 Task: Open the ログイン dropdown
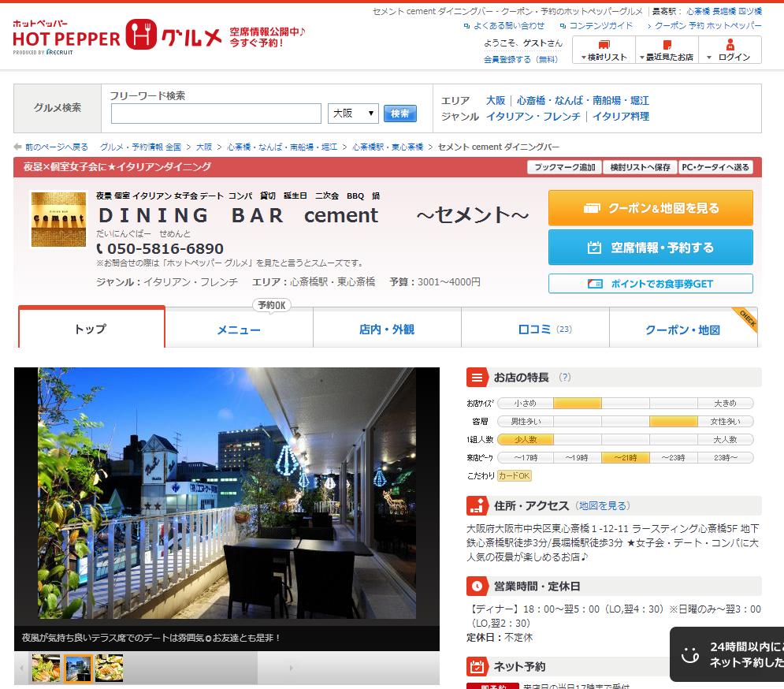730,50
